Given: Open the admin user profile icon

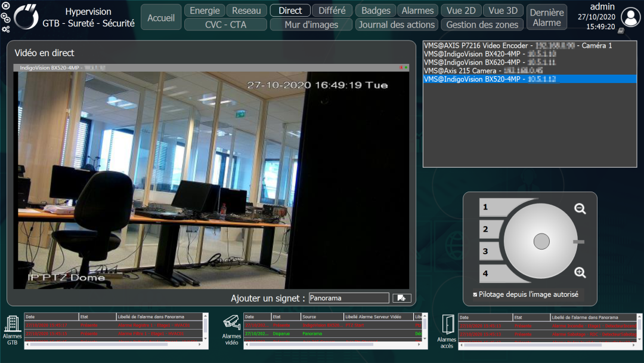Looking at the screenshot, I should pyautogui.click(x=630, y=17).
